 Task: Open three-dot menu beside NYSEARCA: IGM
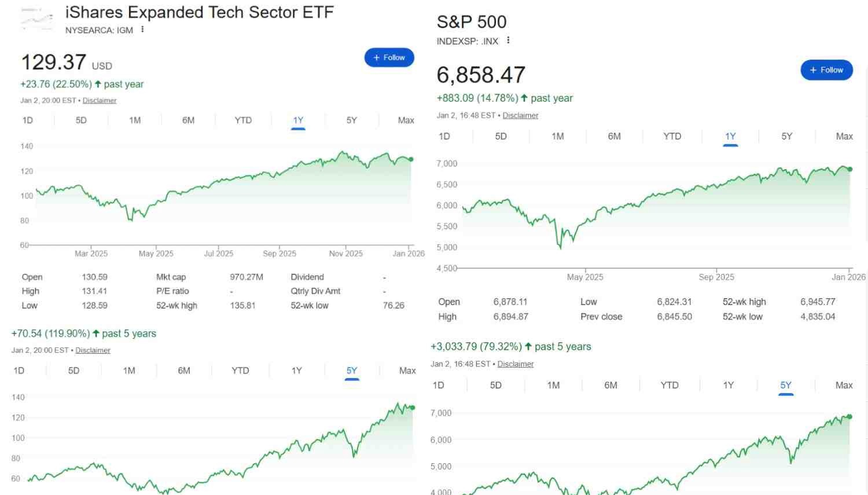pos(142,30)
